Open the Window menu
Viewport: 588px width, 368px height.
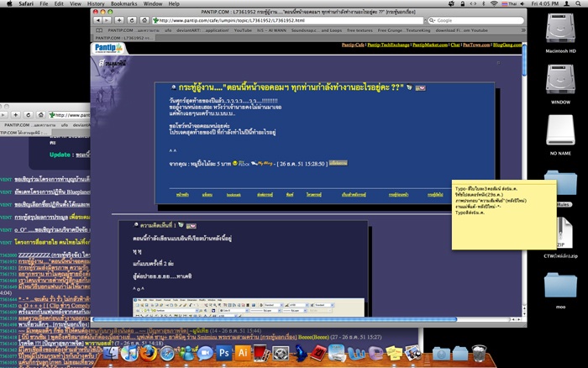click(153, 3)
